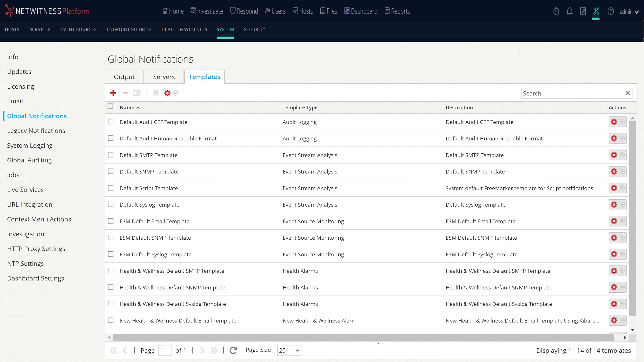This screenshot has height=362, width=644.
Task: Clear search with the X icon
Action: 627,93
